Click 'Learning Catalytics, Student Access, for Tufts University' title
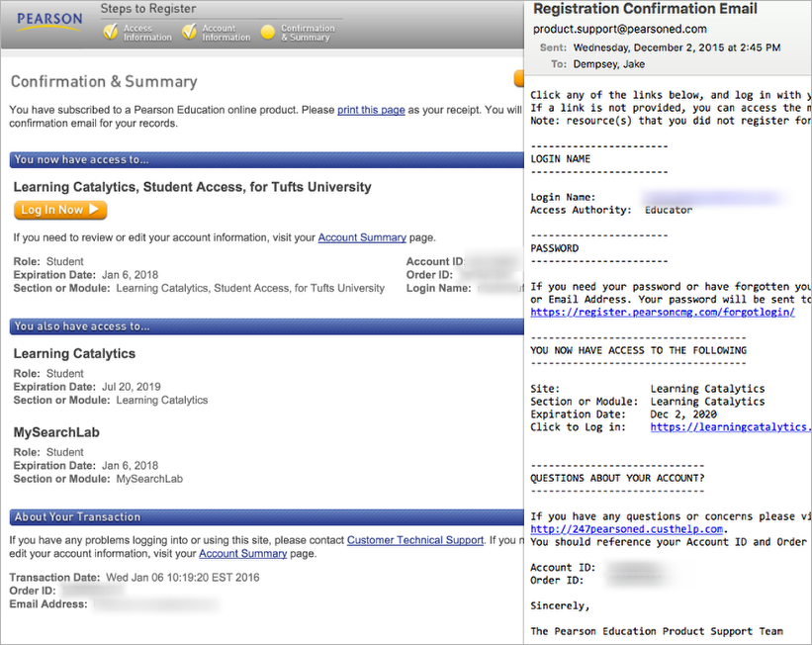This screenshot has width=812, height=645. (192, 187)
